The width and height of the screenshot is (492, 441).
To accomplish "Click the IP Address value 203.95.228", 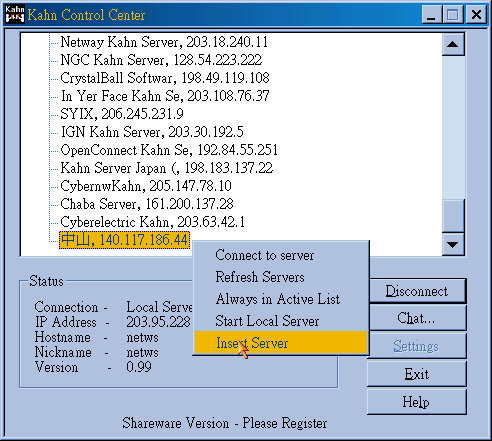I will tap(159, 322).
